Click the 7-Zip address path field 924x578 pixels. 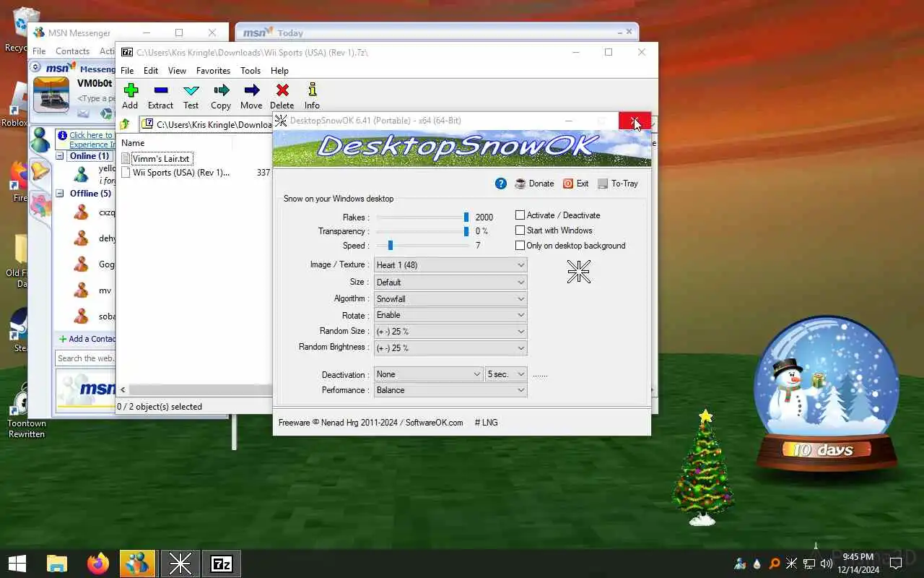206,124
